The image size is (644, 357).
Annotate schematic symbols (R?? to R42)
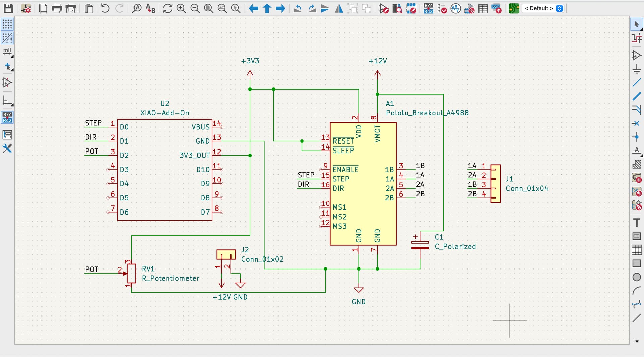tap(428, 8)
